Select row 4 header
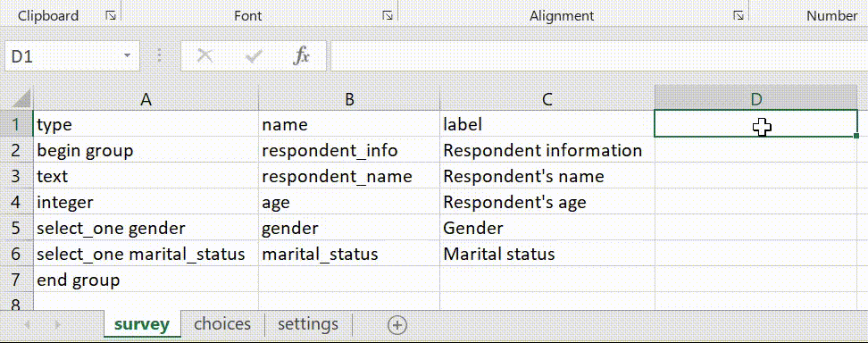Viewport: 868px width, 343px height. point(16,202)
